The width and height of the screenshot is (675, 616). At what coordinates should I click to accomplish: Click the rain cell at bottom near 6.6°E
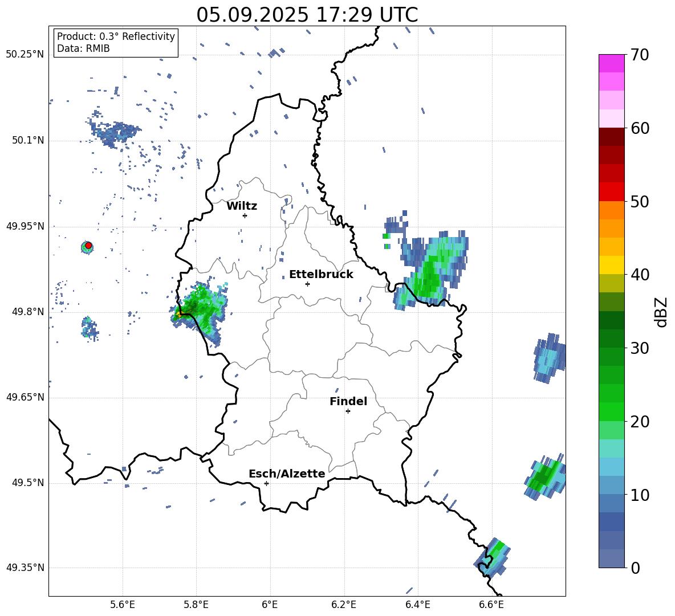point(493,557)
